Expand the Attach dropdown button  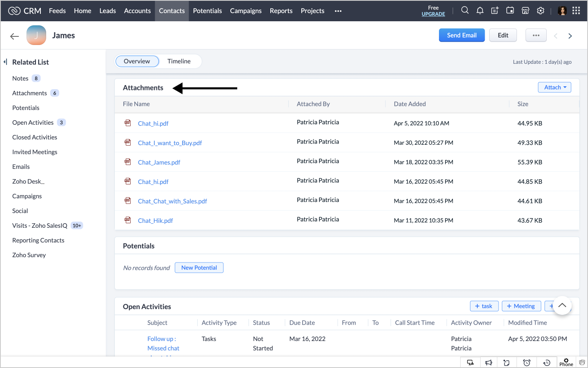(555, 88)
